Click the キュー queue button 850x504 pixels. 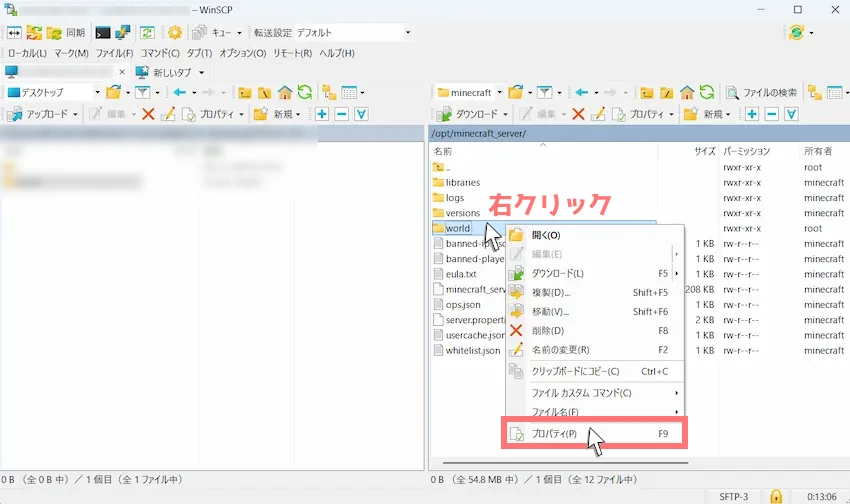pos(212,33)
